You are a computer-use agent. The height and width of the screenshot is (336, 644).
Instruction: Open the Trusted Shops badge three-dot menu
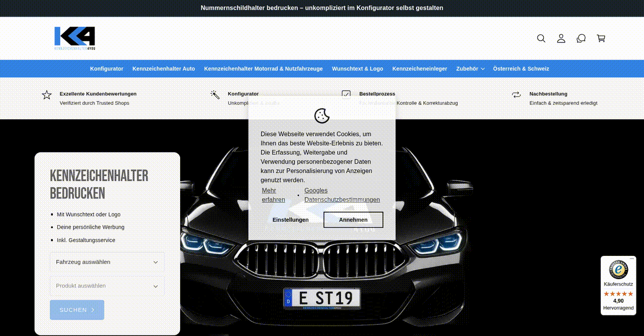click(632, 259)
